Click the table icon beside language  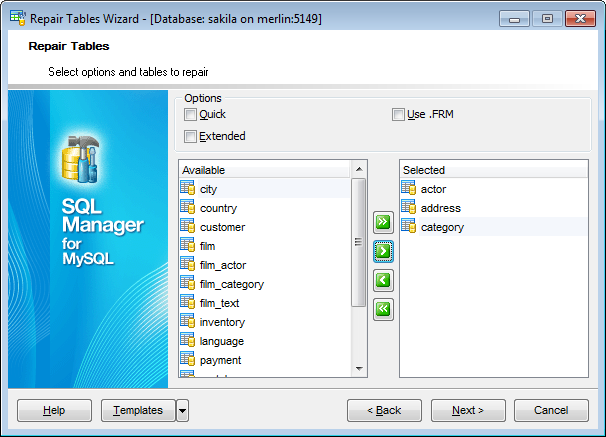pos(188,340)
